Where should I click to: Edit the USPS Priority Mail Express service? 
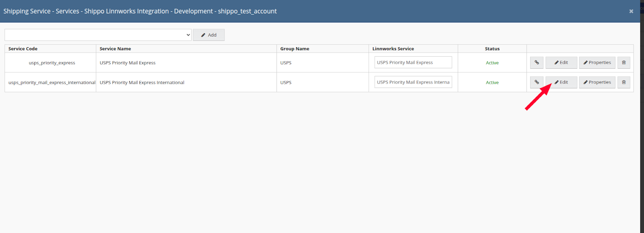coord(561,63)
